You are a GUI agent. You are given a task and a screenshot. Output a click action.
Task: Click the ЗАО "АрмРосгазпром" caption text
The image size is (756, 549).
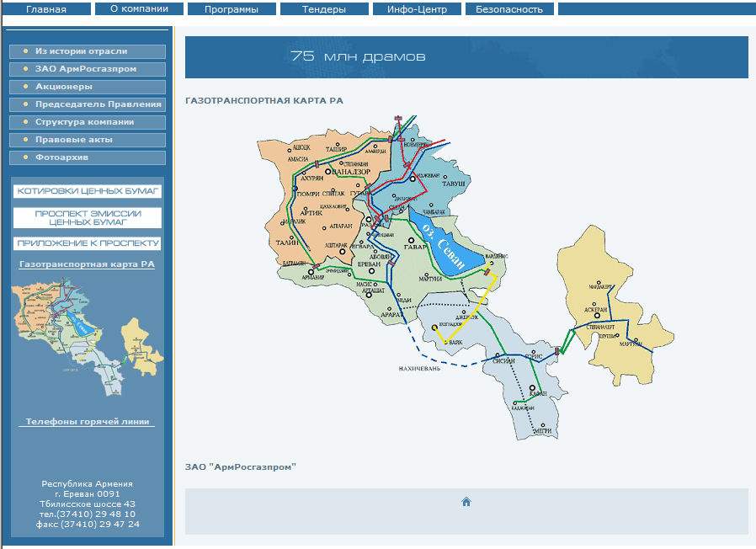click(241, 467)
